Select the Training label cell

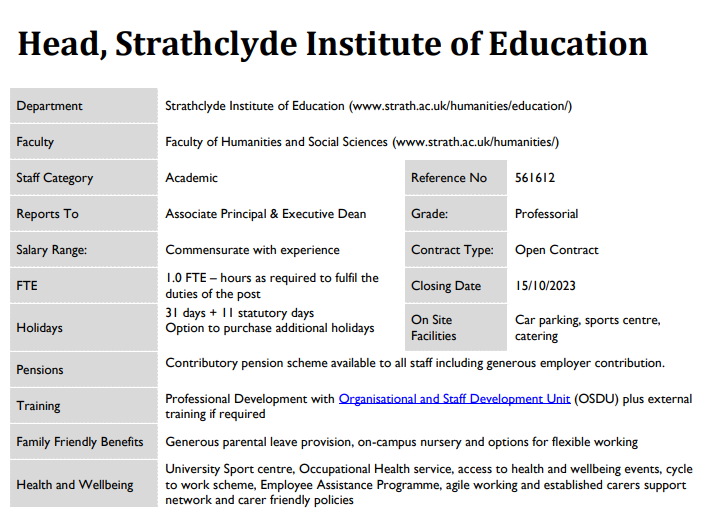pos(84,406)
